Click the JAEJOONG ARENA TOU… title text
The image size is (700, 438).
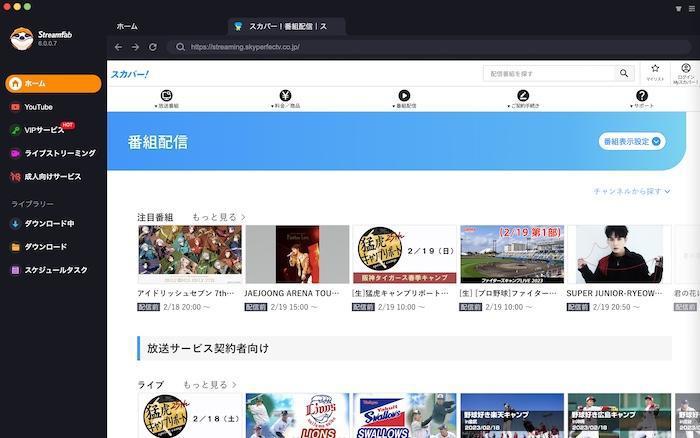point(292,293)
